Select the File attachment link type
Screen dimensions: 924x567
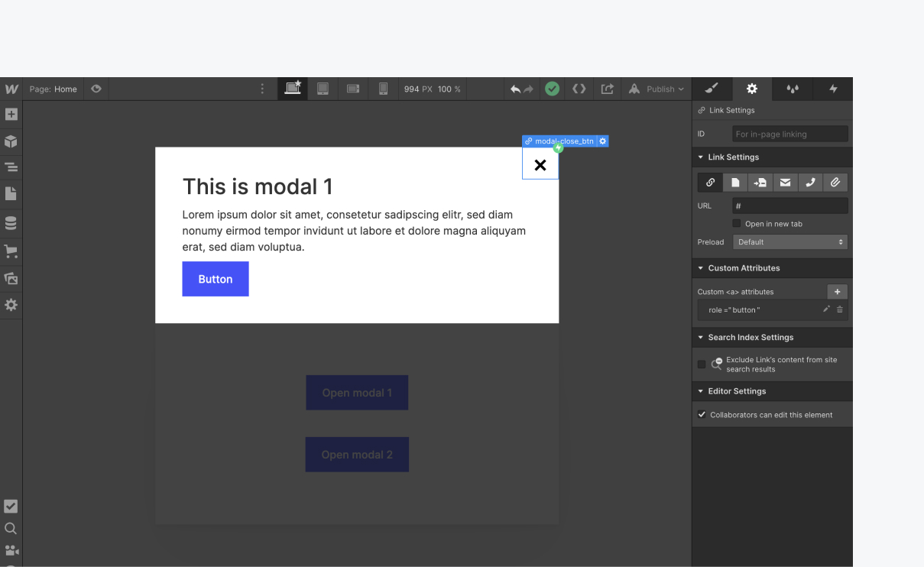coord(835,183)
